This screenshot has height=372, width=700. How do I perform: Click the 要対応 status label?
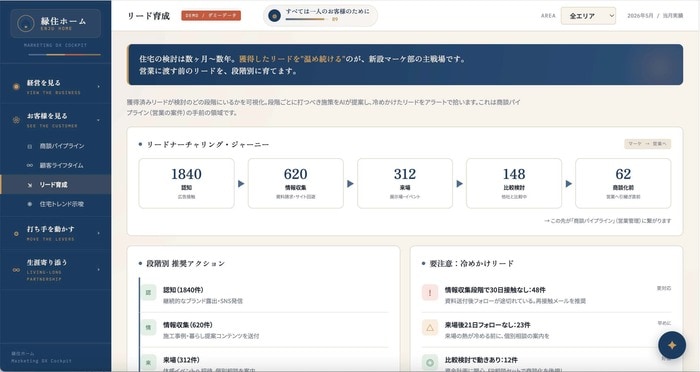click(x=664, y=288)
